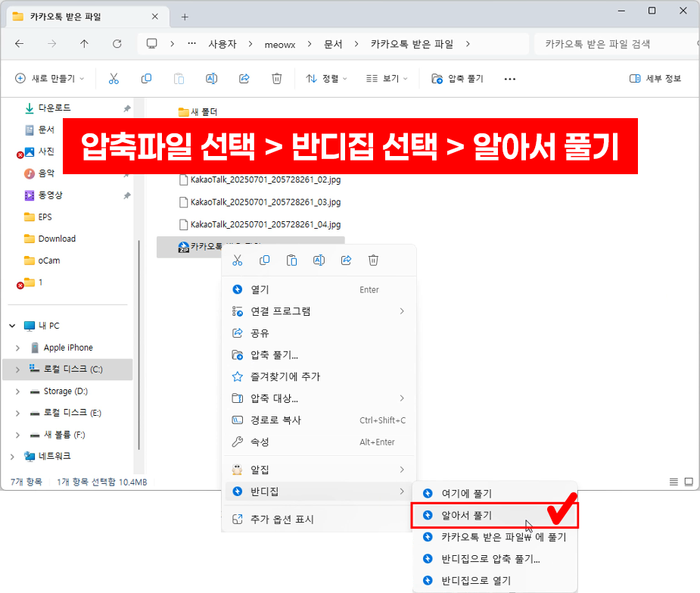This screenshot has width=700, height=593.
Task: Choose 열기 in the context menu
Action: coord(319,289)
